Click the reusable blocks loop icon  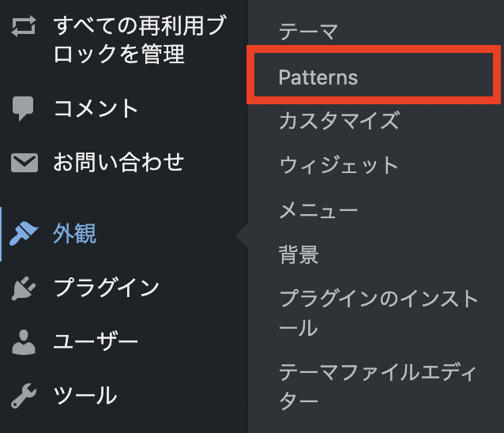pos(24,26)
